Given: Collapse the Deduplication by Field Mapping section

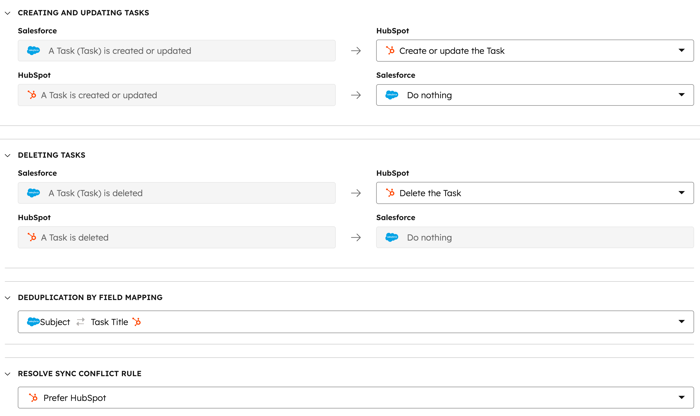Looking at the screenshot, I should (8, 298).
